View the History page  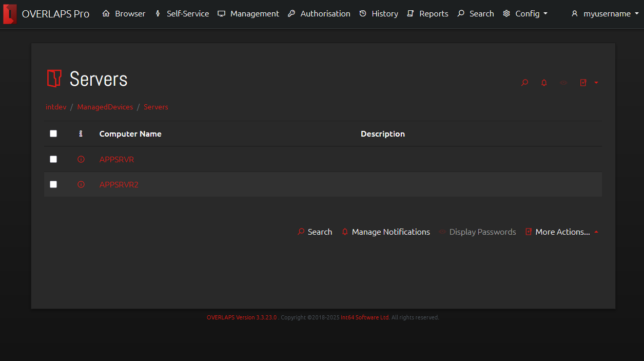tap(379, 14)
